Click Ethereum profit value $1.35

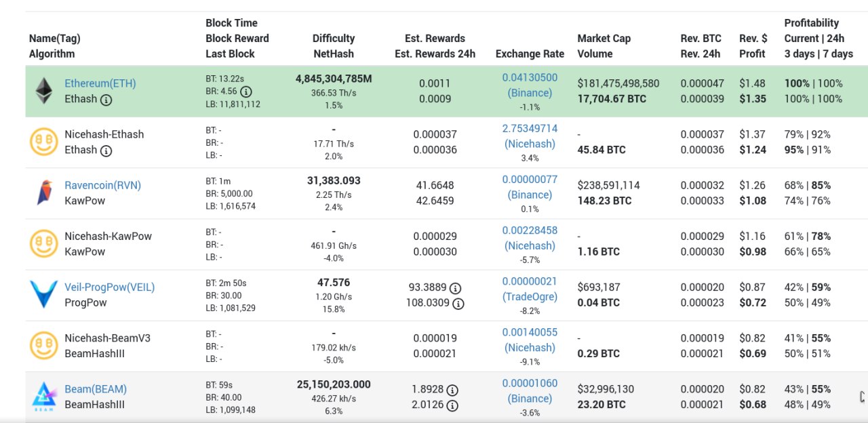(753, 99)
